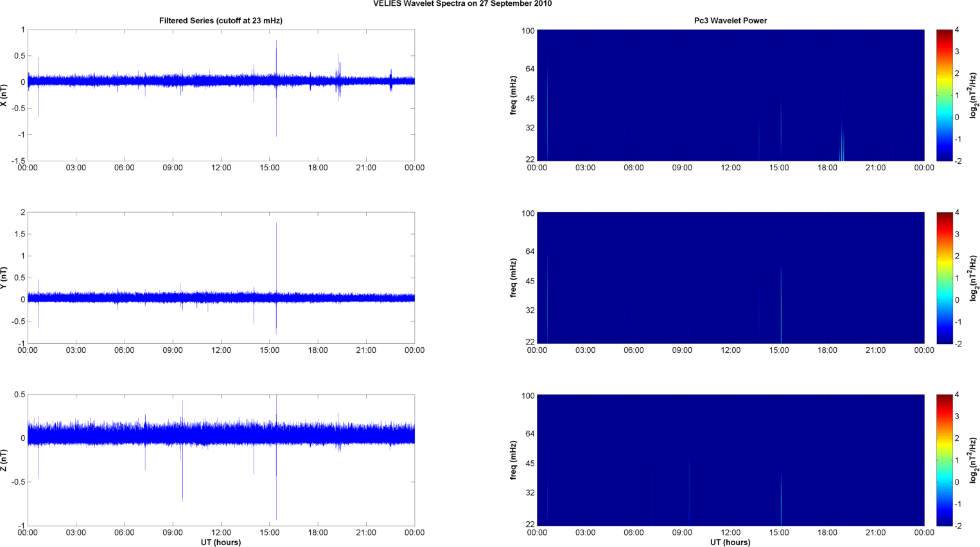Click 'freq (mHz)' label of top spectrogram
Image resolution: width=980 pixels, height=547 pixels.
(514, 95)
